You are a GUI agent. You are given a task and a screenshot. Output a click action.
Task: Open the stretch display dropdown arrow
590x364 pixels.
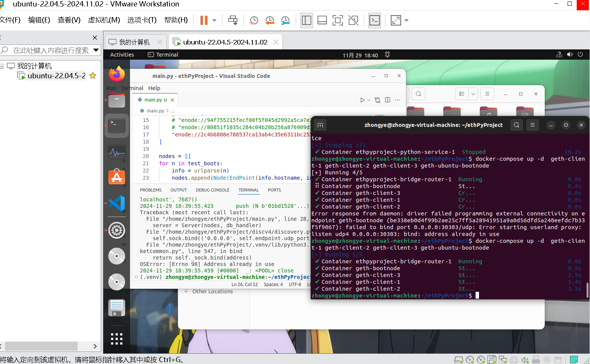(406, 21)
